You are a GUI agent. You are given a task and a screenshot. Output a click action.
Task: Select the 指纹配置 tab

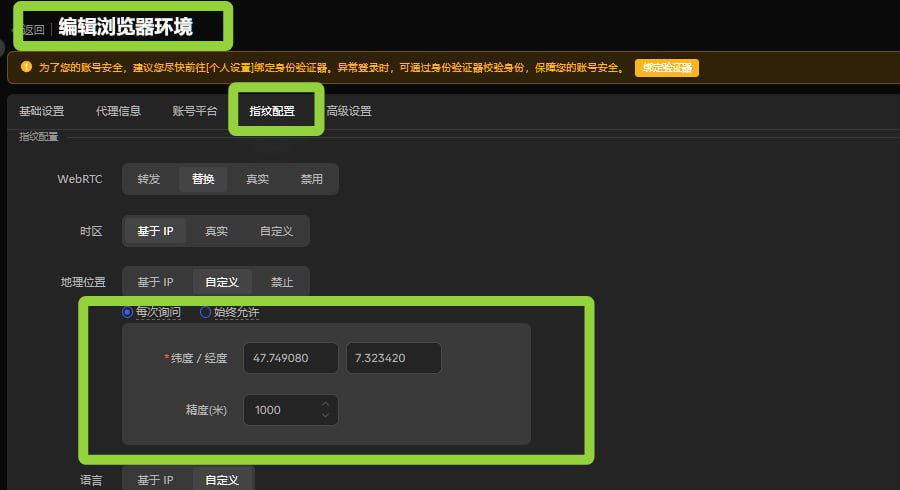point(272,111)
